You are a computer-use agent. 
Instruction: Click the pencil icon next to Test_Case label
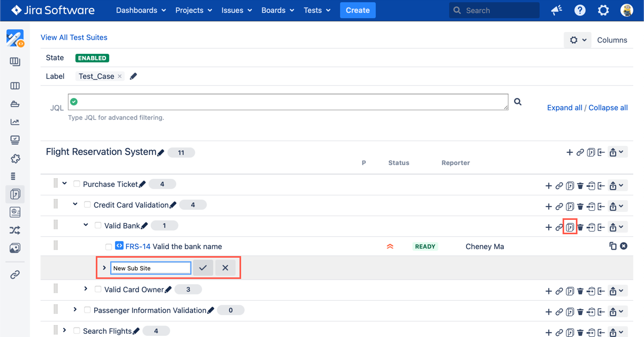click(134, 76)
